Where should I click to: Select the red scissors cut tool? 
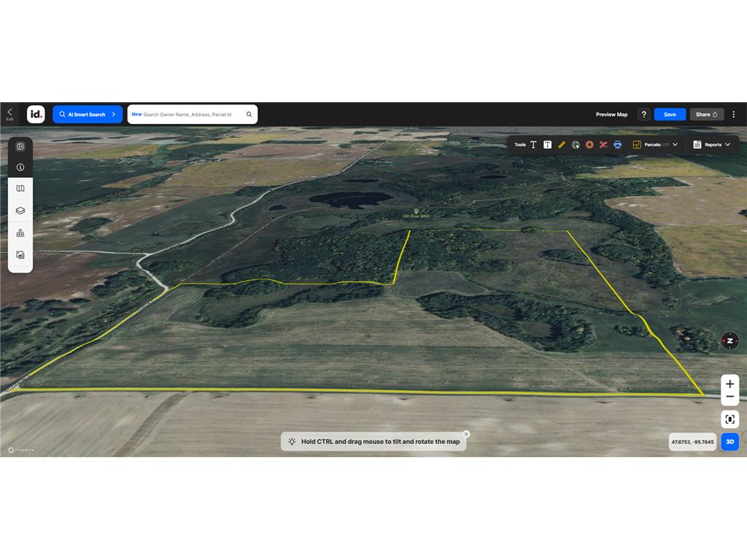603,145
